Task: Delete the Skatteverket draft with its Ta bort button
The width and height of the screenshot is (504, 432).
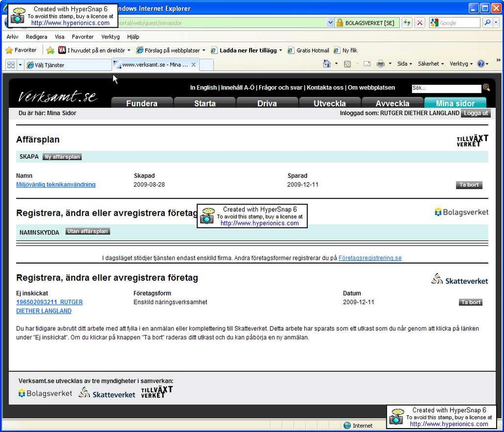Action: (471, 302)
